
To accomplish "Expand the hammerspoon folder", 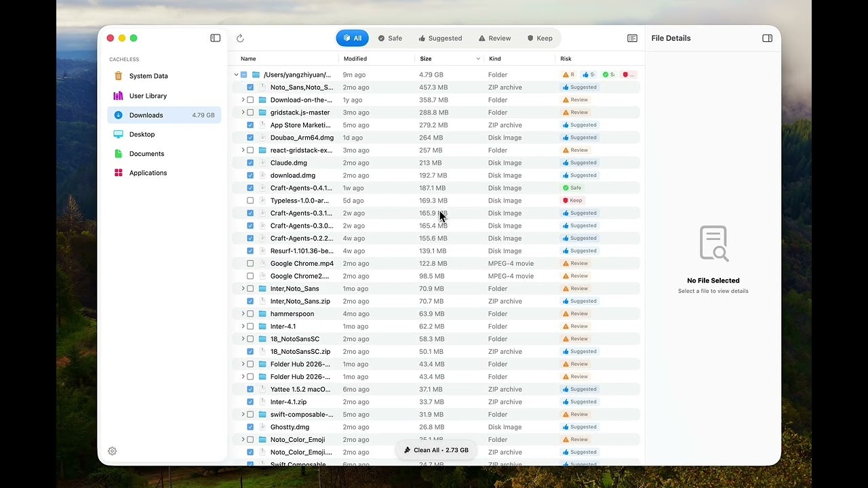I will click(x=243, y=314).
